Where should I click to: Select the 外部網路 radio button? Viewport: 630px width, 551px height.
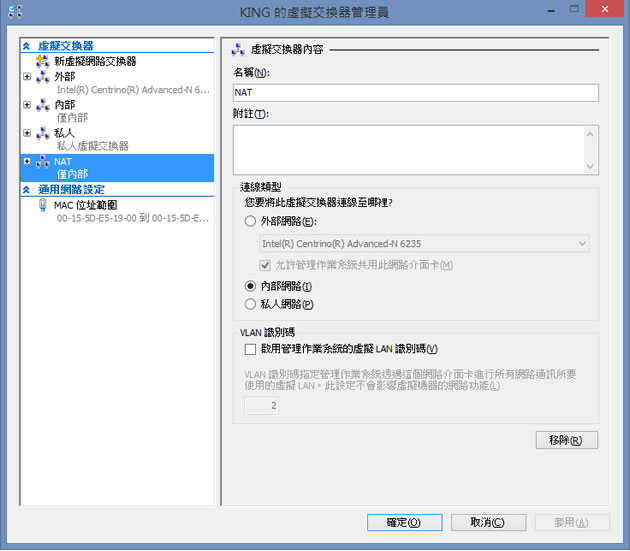pos(250,221)
